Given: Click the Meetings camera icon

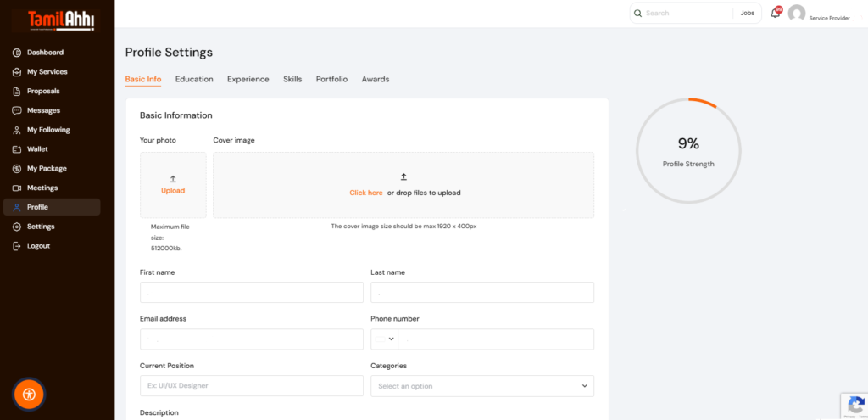Looking at the screenshot, I should coord(17,188).
